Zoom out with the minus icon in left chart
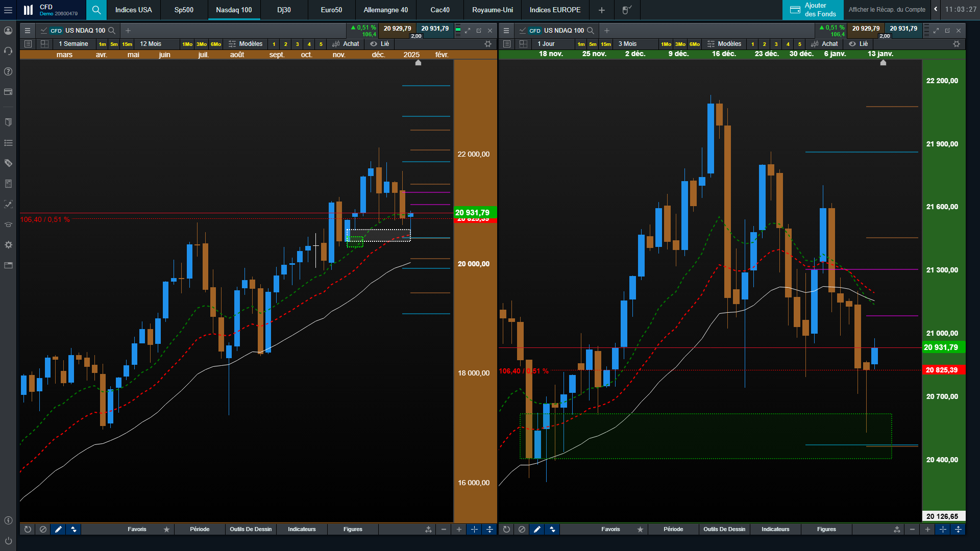The width and height of the screenshot is (980, 551). point(444,530)
